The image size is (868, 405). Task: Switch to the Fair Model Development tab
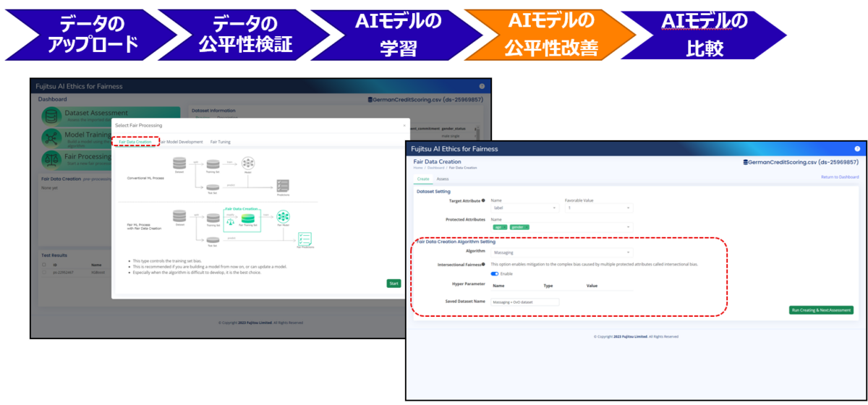[x=180, y=142]
